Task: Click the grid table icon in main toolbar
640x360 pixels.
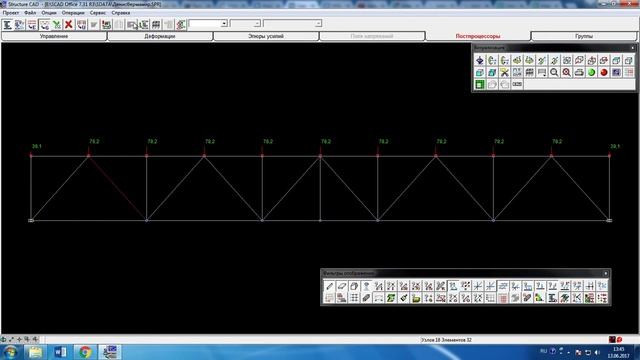Action: point(156,24)
